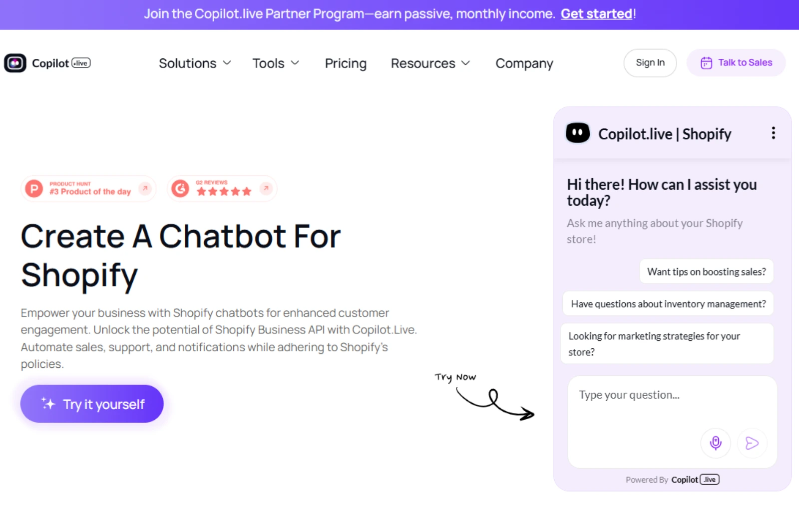Open the G2 Reviews badge arrow link

coord(265,188)
